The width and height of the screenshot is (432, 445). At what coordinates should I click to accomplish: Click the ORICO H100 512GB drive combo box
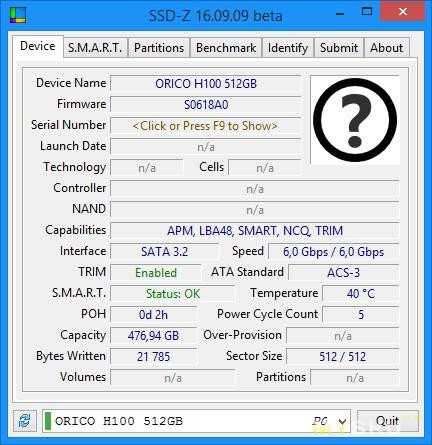click(196, 421)
